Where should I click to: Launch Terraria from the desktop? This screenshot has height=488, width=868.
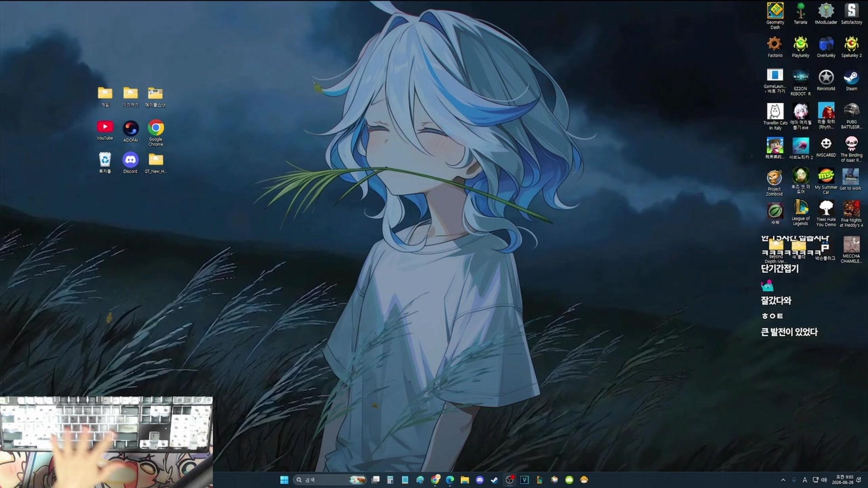pyautogui.click(x=800, y=14)
